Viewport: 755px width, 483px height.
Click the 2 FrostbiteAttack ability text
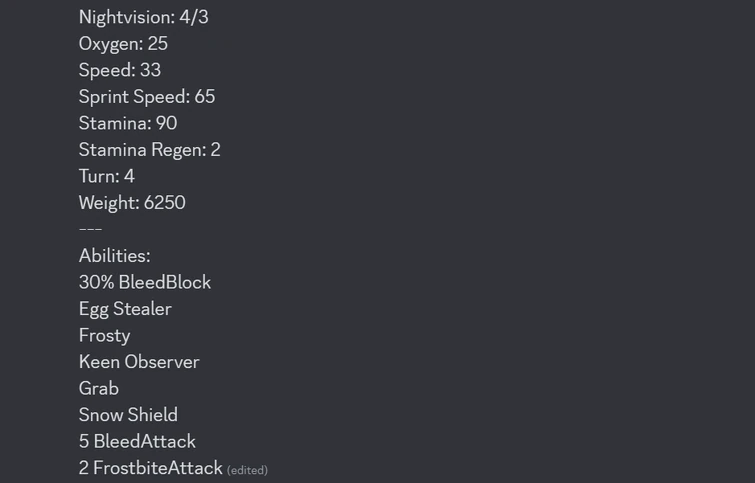click(x=151, y=468)
